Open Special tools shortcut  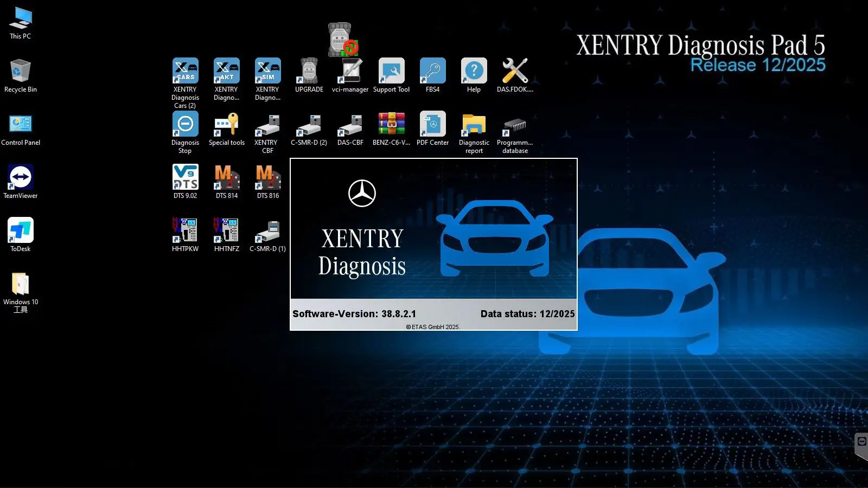pyautogui.click(x=226, y=124)
